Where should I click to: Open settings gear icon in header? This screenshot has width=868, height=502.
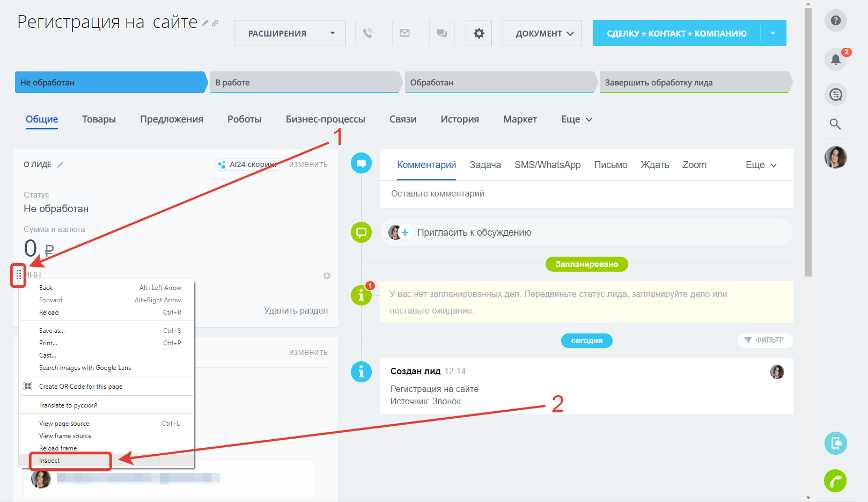(479, 33)
